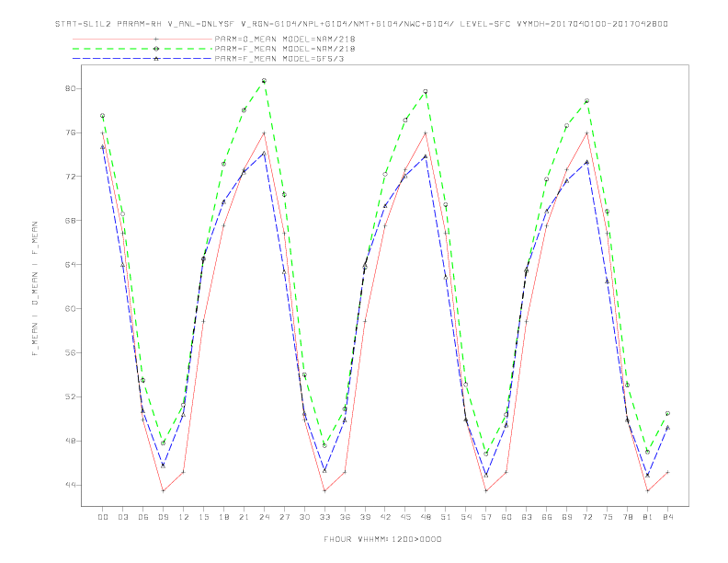Click x-axis forecast hour label 51

click(446, 517)
